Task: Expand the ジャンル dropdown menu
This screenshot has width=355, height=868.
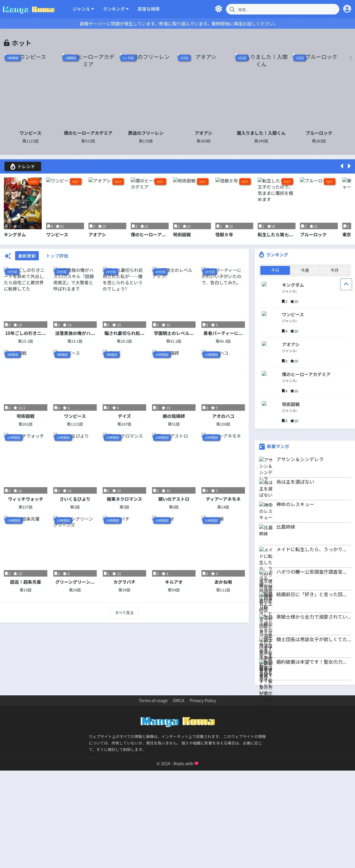Action: coord(83,9)
